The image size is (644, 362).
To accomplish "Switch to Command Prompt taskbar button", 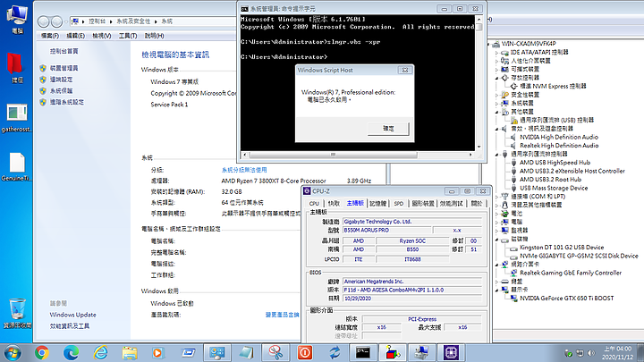I will (363, 352).
